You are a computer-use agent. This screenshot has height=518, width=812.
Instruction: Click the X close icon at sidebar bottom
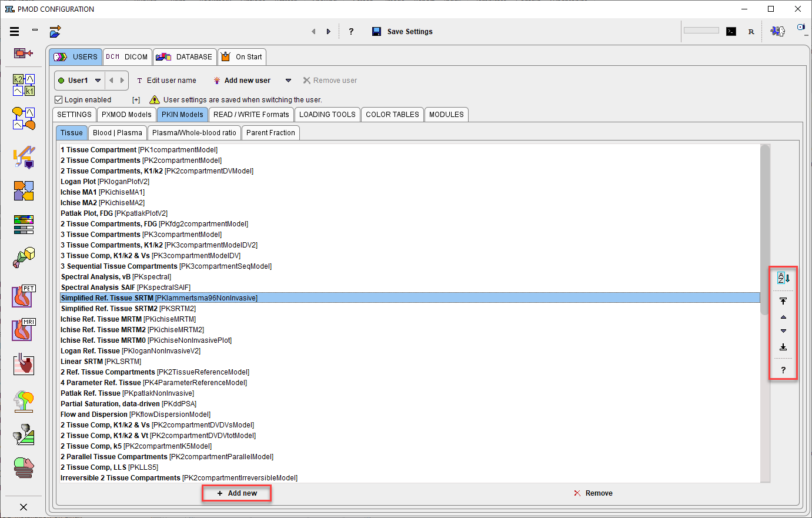pyautogui.click(x=24, y=507)
